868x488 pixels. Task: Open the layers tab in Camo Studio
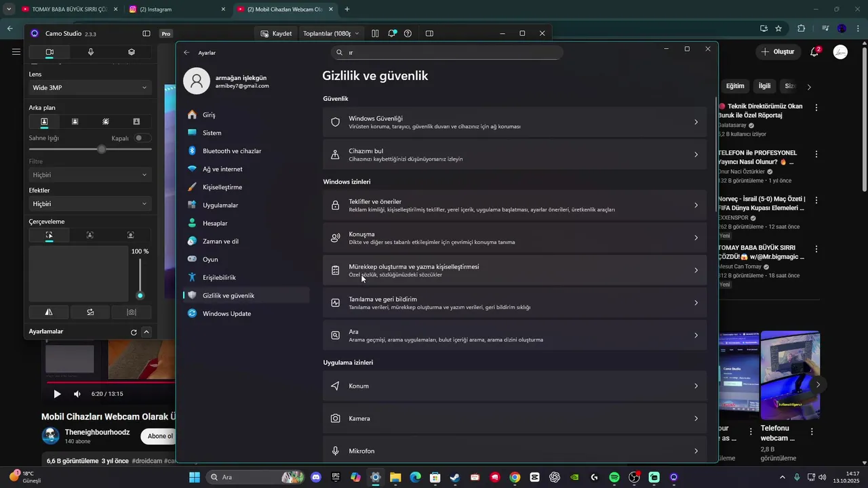[x=132, y=52]
